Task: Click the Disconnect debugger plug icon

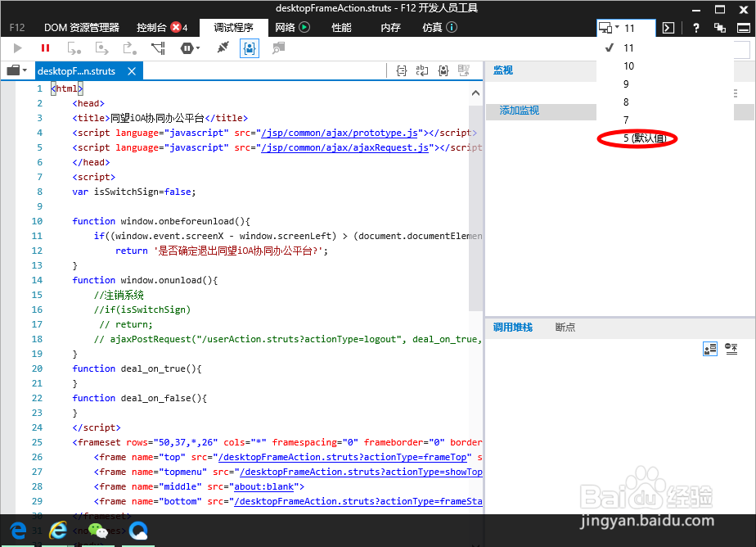Action: pyautogui.click(x=223, y=47)
